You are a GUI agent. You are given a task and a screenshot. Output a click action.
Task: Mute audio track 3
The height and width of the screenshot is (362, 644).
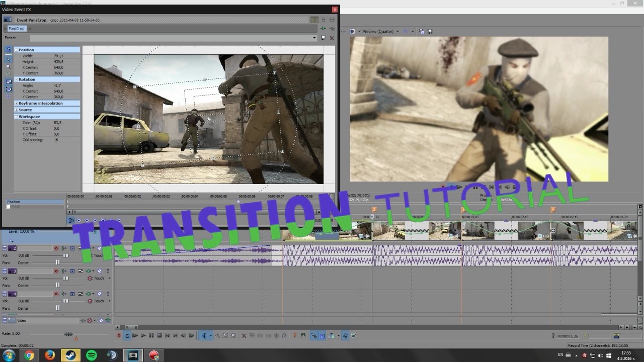tap(101, 271)
